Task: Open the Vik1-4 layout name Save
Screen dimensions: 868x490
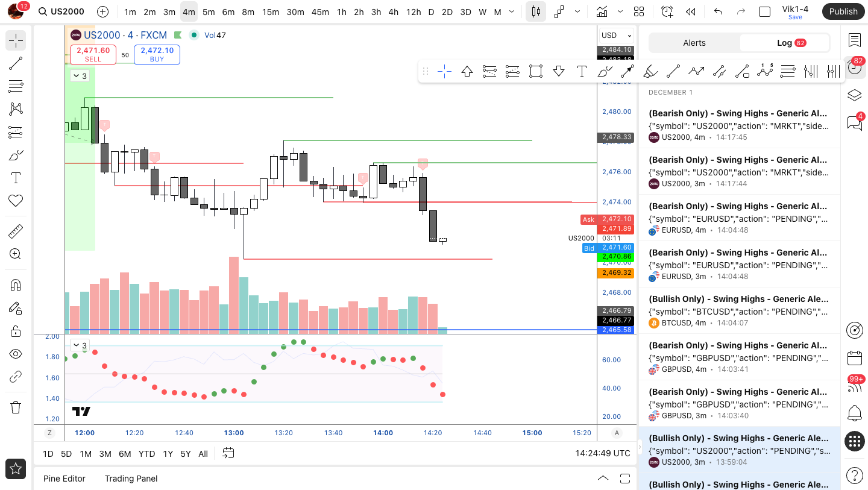Action: [x=795, y=11]
